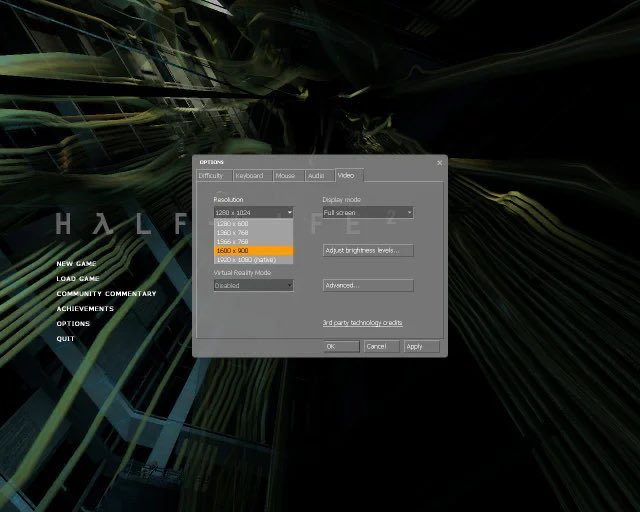Open Options from the main menu
Screen dimensions: 640x512
(x=73, y=323)
